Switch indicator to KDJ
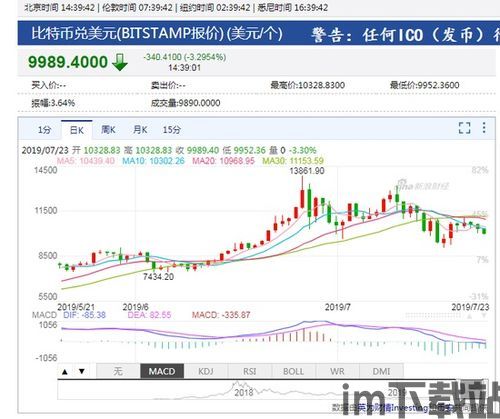 [x=206, y=371]
